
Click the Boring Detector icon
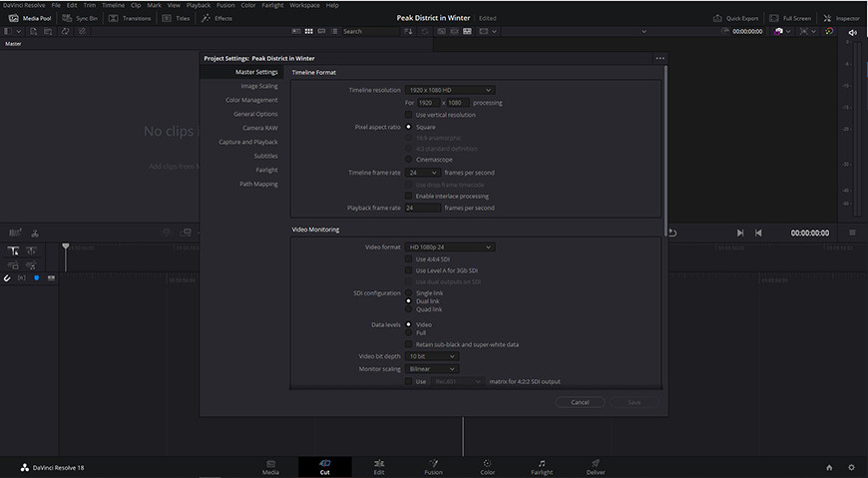(16, 233)
